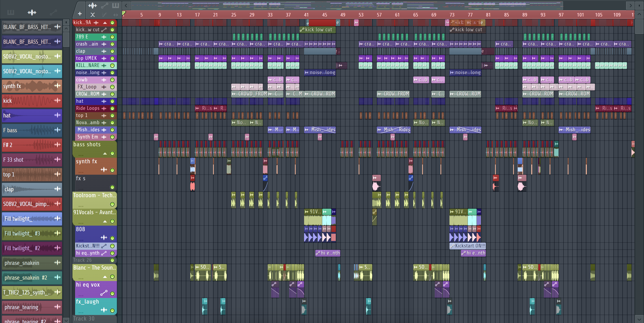Click the waveform icon on the noise..long track
The height and width of the screenshot is (323, 644).
tap(104, 73)
